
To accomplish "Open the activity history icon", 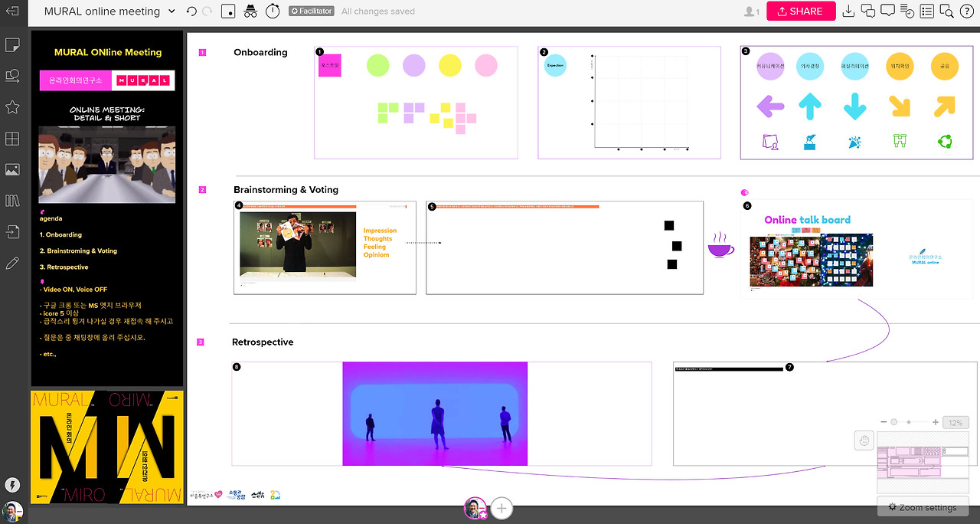I will [907, 11].
